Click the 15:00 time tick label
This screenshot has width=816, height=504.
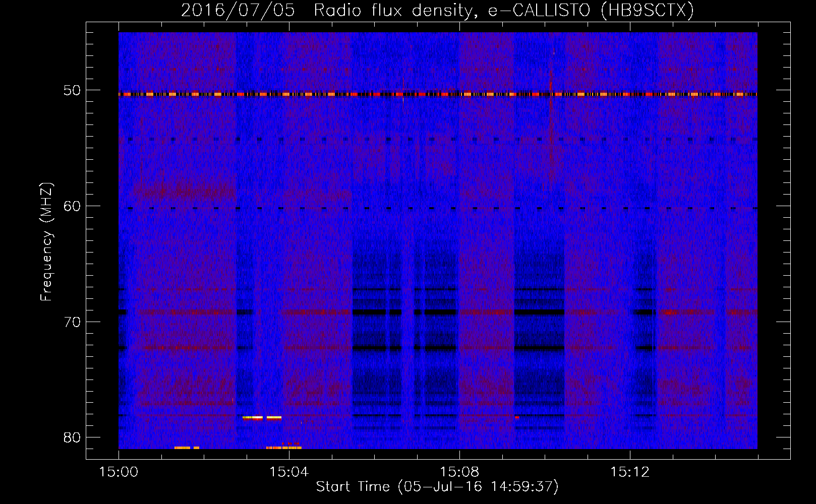(119, 472)
